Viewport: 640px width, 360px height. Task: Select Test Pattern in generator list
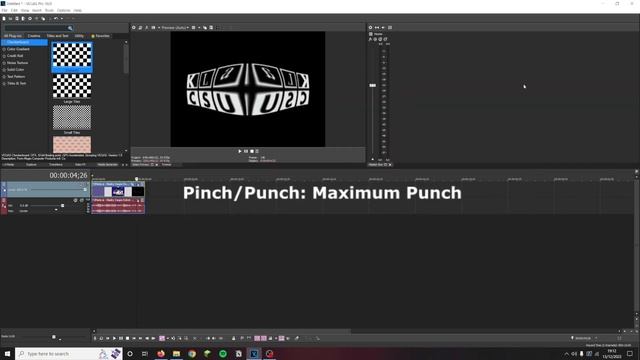[x=16, y=77]
